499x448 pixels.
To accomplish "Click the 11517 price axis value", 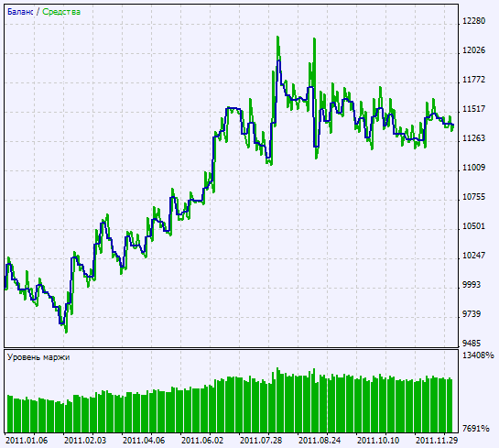I will 474,109.
